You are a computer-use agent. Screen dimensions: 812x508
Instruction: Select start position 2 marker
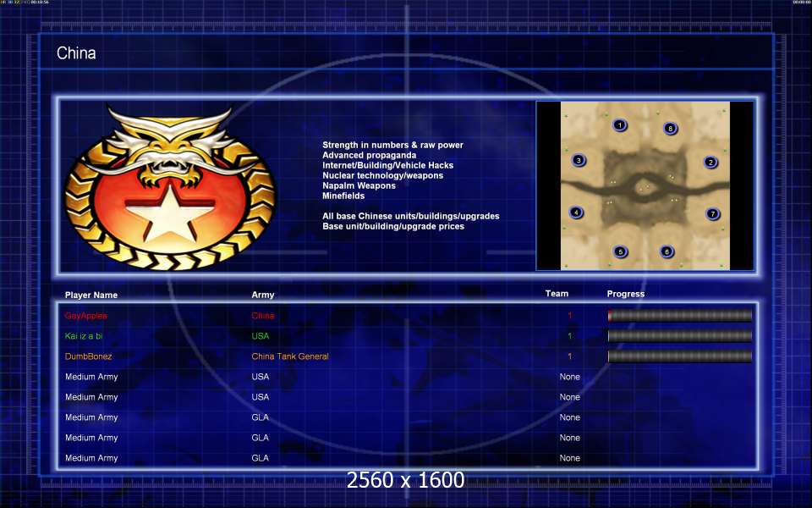(x=710, y=163)
